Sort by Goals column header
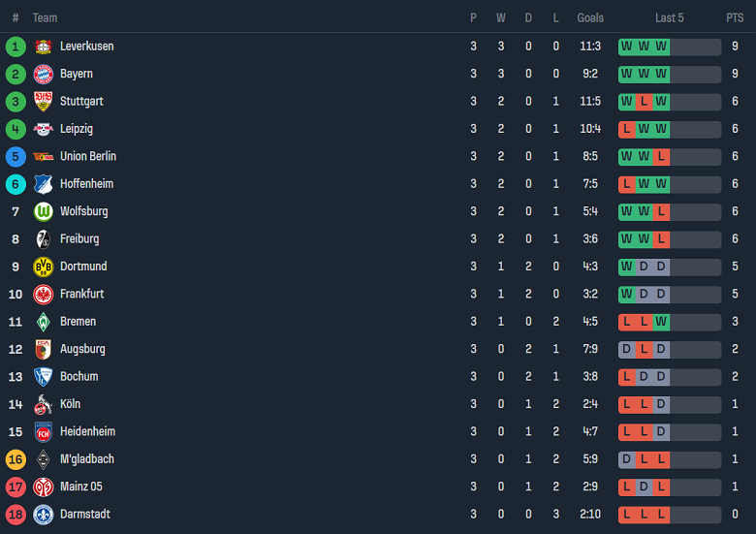The width and height of the screenshot is (756, 534). click(590, 17)
